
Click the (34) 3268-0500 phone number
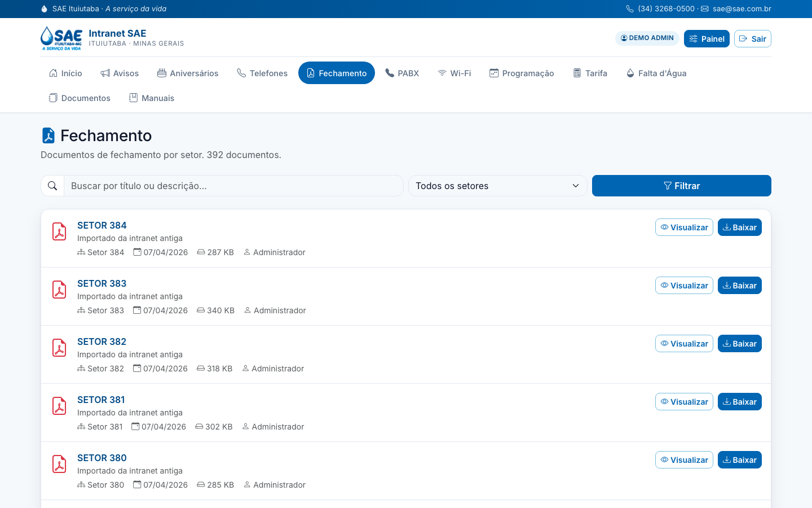click(x=667, y=8)
